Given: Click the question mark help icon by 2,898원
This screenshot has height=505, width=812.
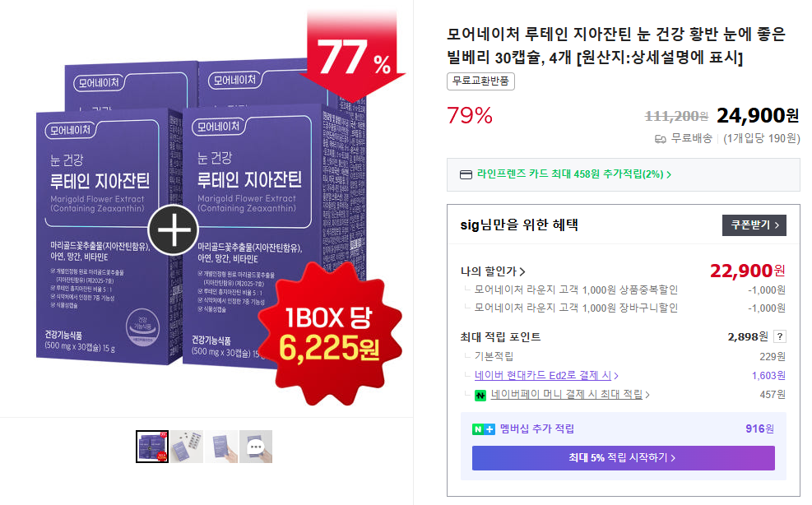Looking at the screenshot, I should coord(780,336).
